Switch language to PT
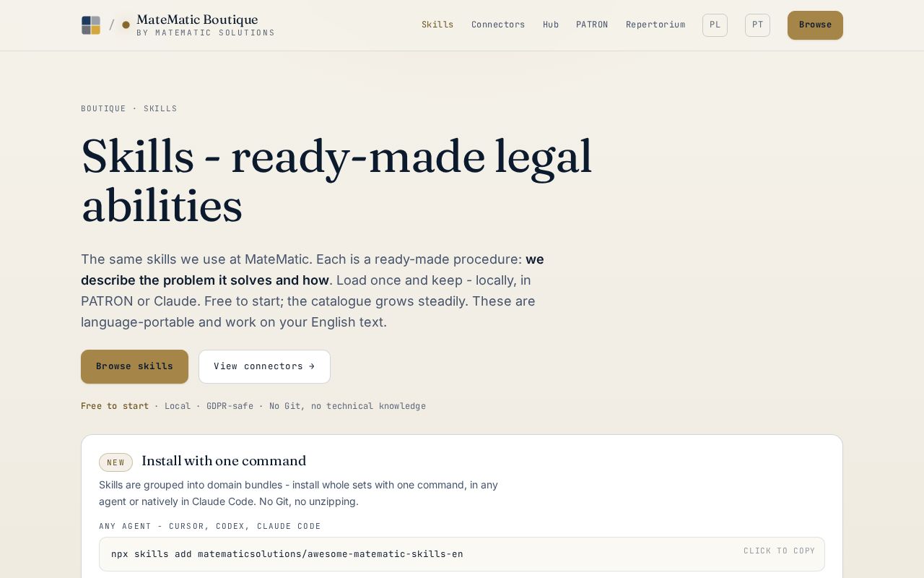 [757, 25]
